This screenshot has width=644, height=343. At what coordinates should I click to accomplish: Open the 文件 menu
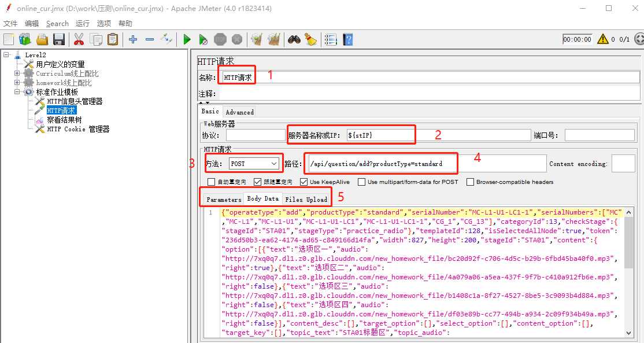click(x=10, y=23)
